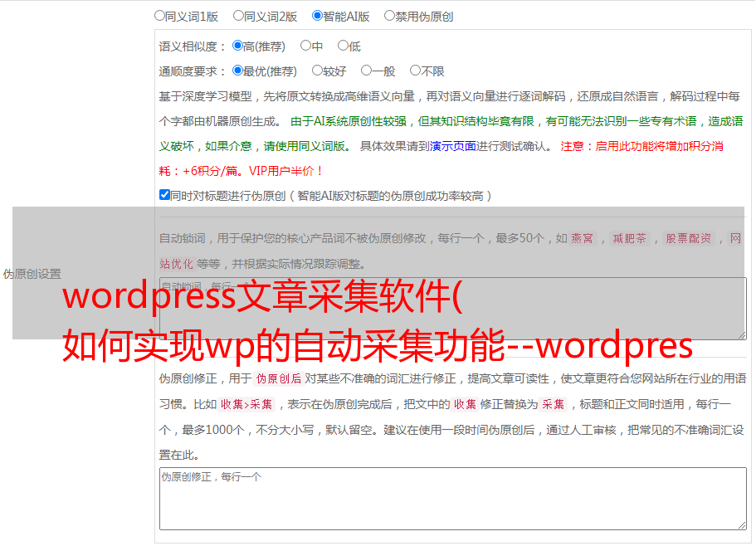Click the 股票配资 example keyword
The width and height of the screenshot is (756, 546).
689,238
